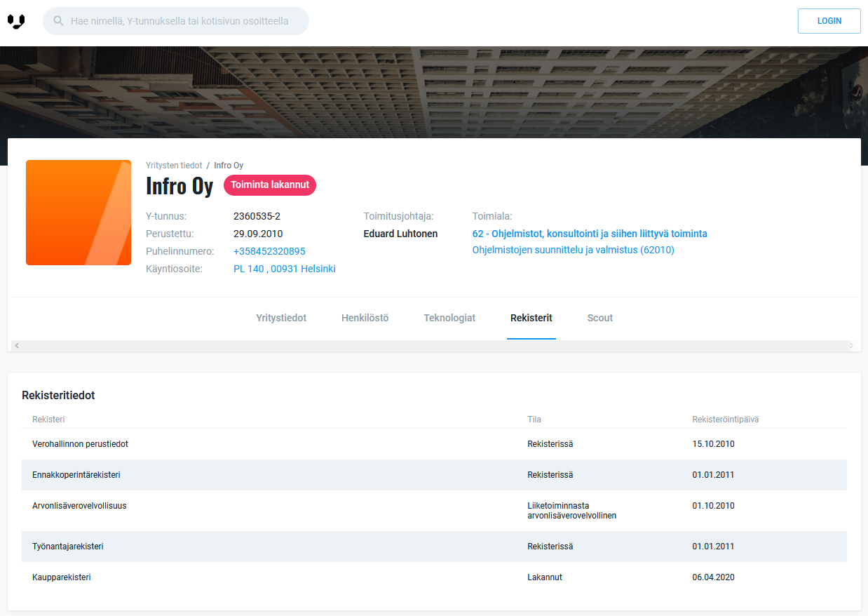Click the Yritysten tiedot breadcrumb link
Screen dimensions: 868x616
[174, 166]
